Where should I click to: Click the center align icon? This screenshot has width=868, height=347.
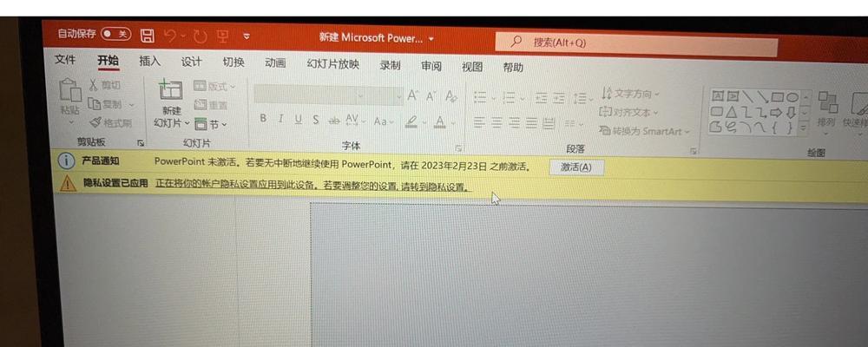click(x=497, y=123)
